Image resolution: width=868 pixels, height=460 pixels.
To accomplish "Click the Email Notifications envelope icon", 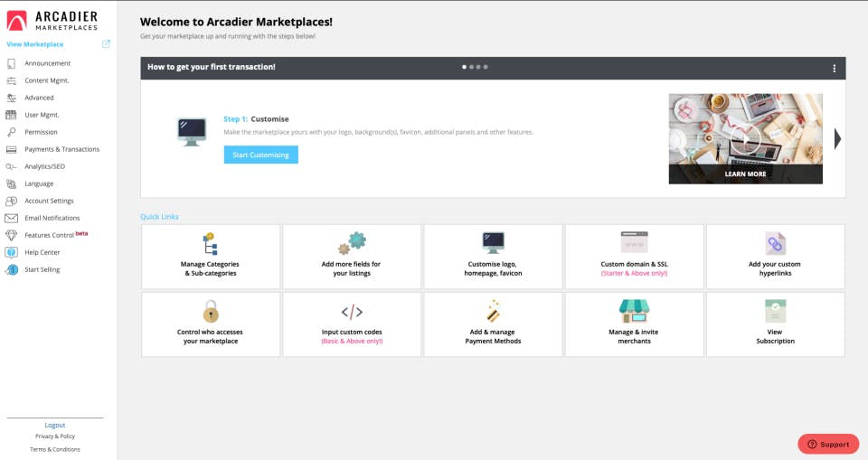I will 11,218.
